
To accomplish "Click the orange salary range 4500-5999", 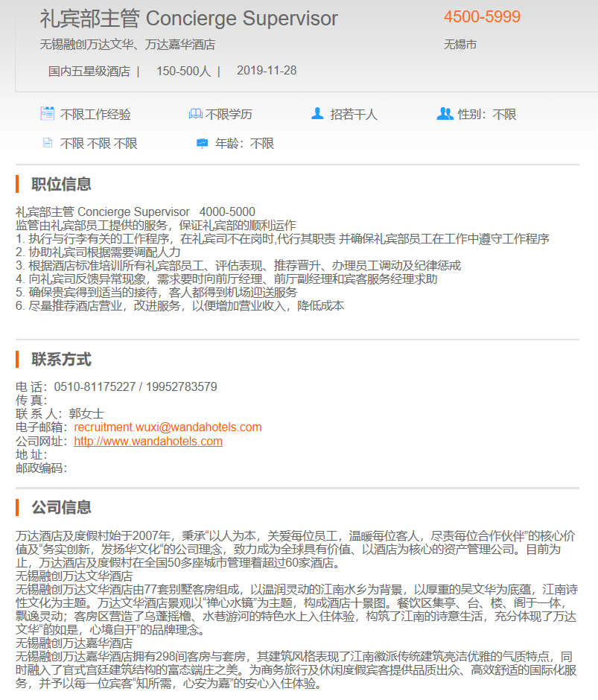I will click(x=482, y=17).
